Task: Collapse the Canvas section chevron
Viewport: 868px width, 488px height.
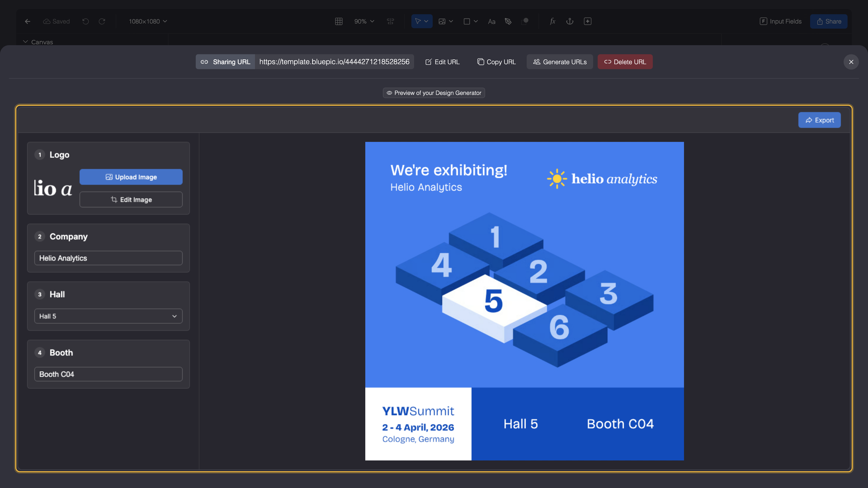Action: pyautogui.click(x=25, y=42)
